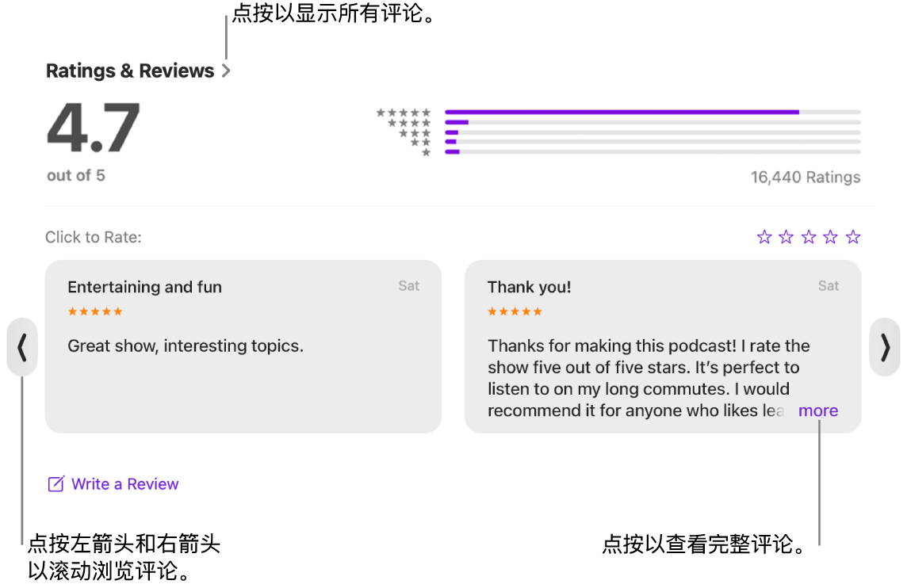Click the right arrow to scroll reviews

pos(885,347)
